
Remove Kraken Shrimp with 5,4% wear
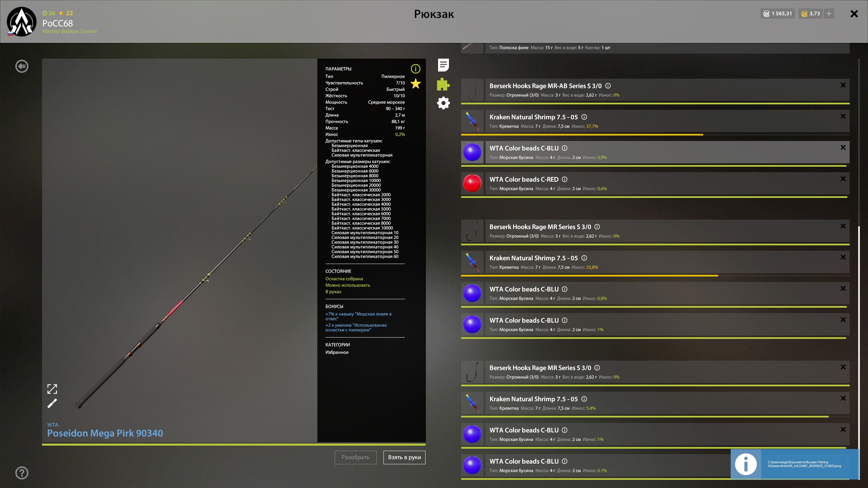[843, 399]
